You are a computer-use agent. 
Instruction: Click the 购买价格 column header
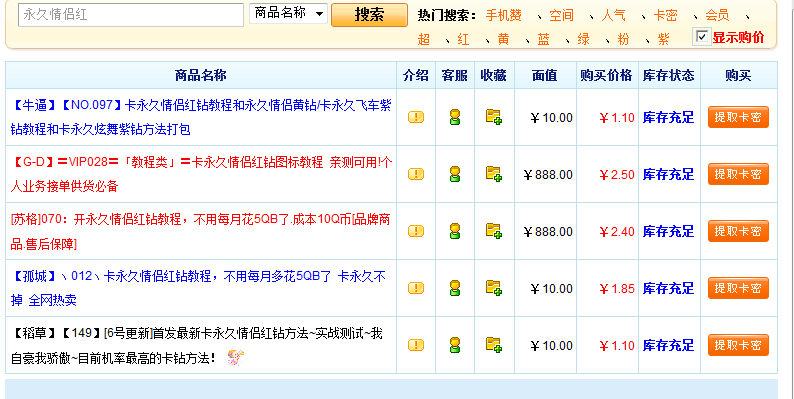click(x=607, y=75)
